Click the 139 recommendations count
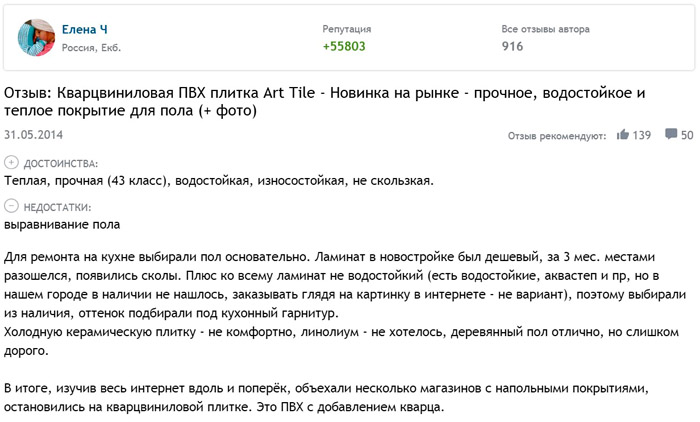This screenshot has width=700, height=422. click(642, 134)
